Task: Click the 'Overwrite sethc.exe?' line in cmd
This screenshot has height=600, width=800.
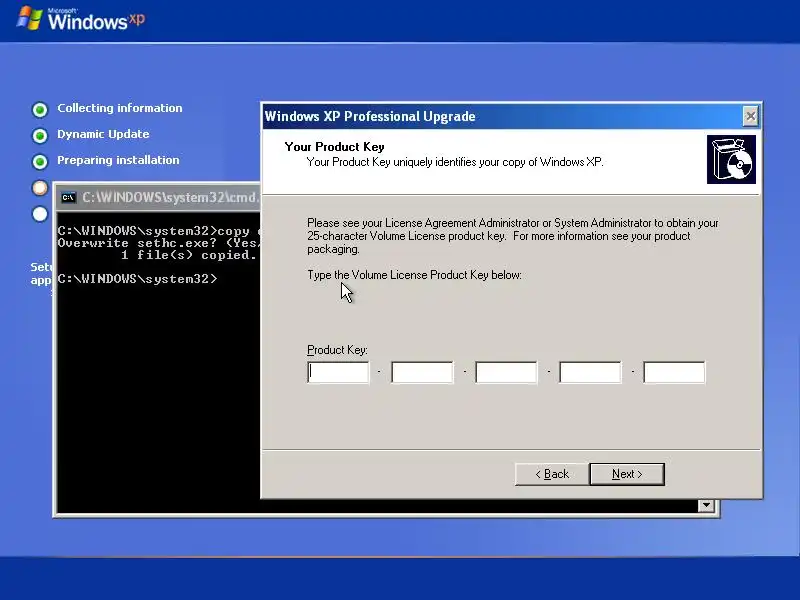Action: click(159, 243)
